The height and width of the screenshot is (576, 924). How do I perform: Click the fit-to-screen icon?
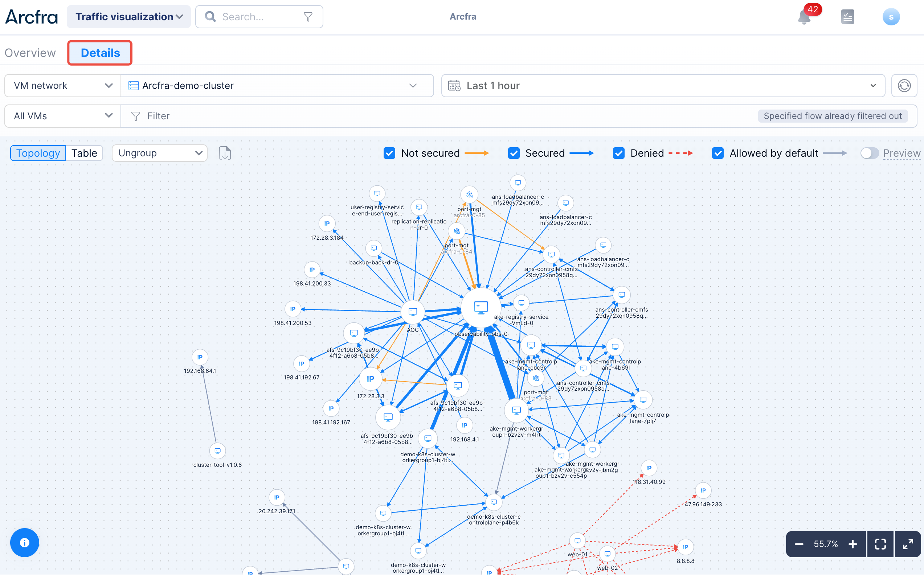tap(880, 544)
